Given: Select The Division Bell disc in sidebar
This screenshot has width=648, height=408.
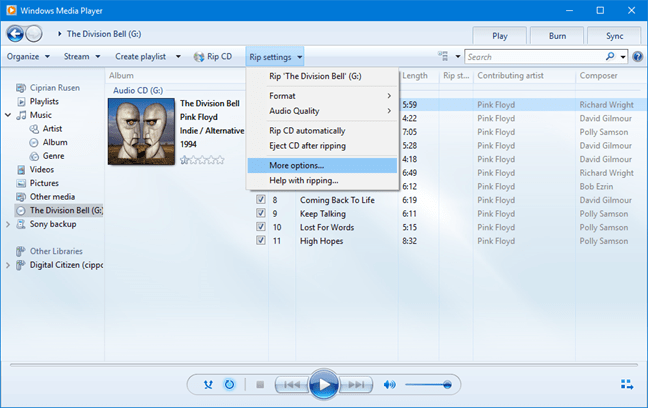Looking at the screenshot, I should pos(59,210).
